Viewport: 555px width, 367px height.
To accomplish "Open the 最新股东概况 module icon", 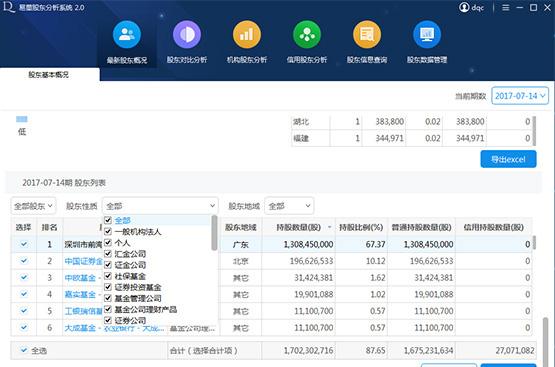I will click(x=127, y=35).
